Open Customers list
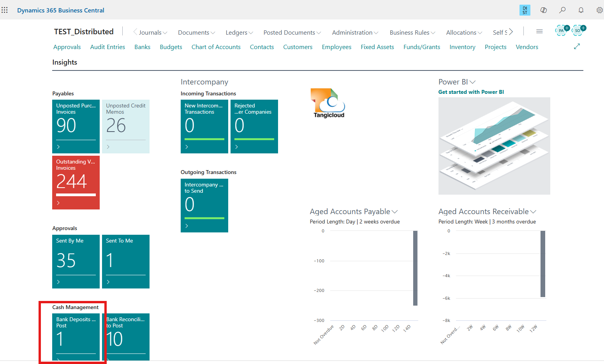Viewport: 604px width, 364px height. tap(298, 47)
